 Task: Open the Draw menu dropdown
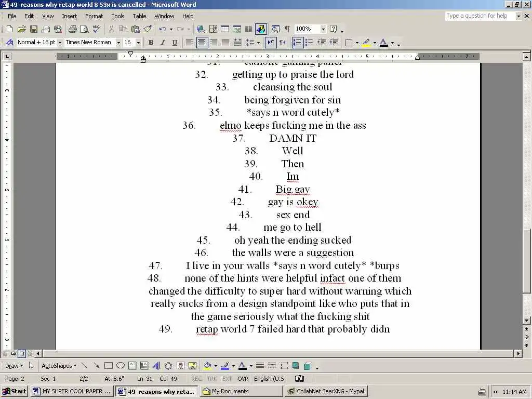coord(14,366)
